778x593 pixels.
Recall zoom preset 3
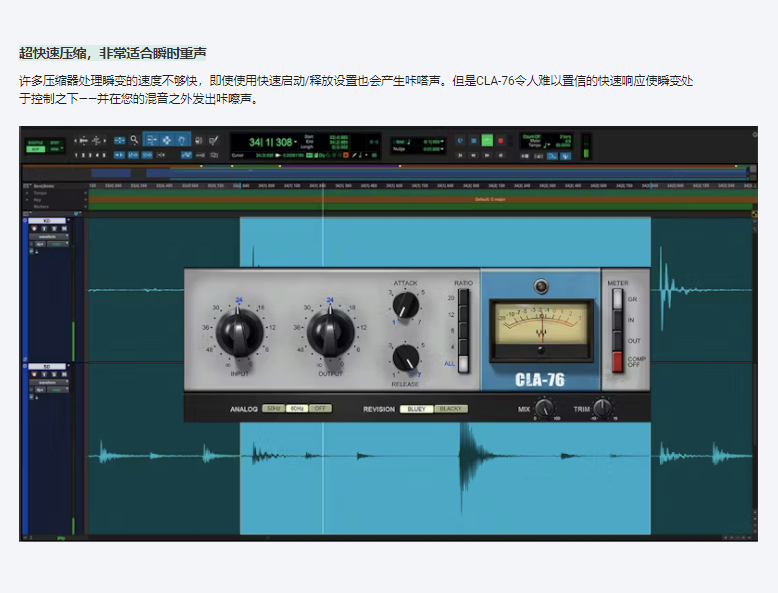tap(90, 155)
